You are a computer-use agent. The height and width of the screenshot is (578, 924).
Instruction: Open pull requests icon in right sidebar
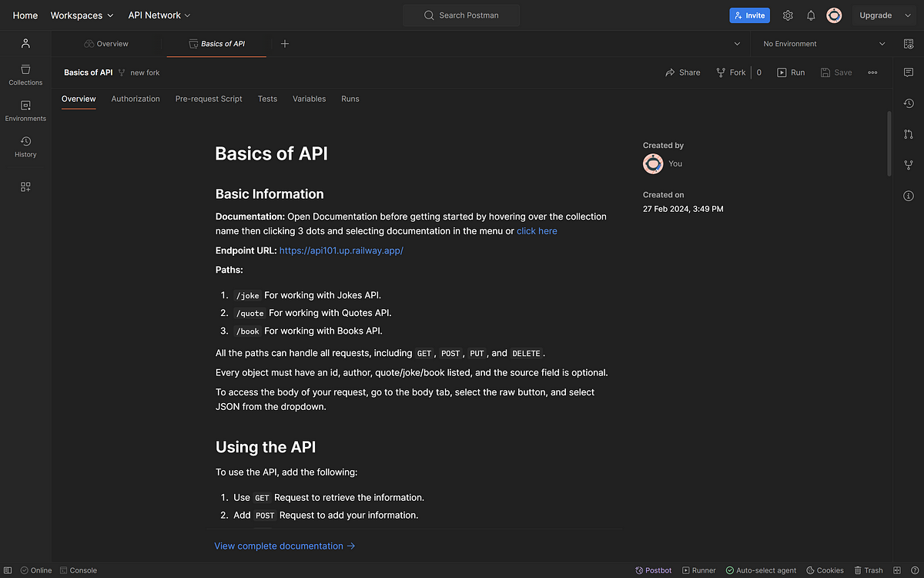pyautogui.click(x=909, y=134)
